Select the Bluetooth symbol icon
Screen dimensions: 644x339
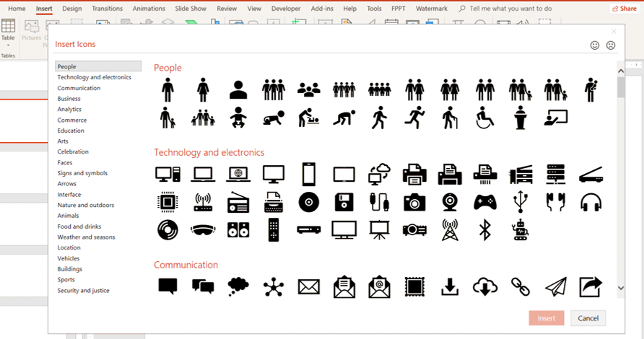(x=484, y=230)
